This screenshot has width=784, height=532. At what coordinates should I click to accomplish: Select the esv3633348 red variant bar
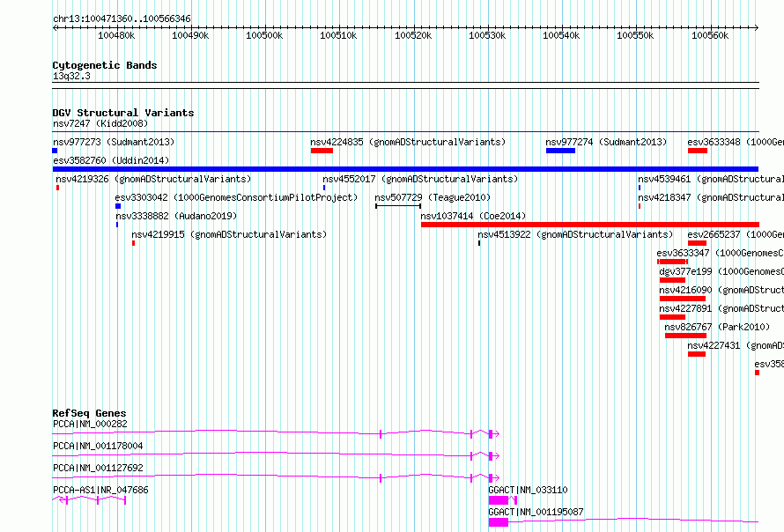[698, 151]
